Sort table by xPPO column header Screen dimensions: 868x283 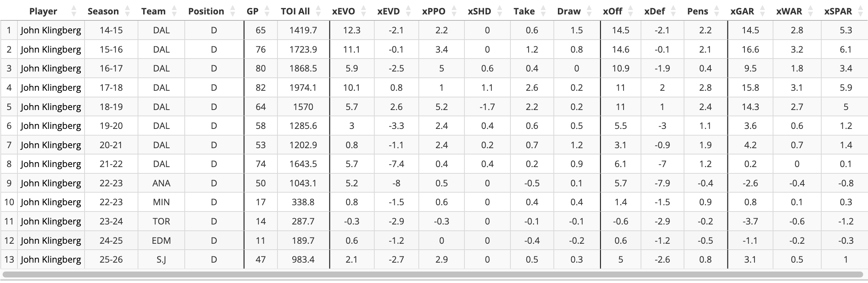click(434, 11)
